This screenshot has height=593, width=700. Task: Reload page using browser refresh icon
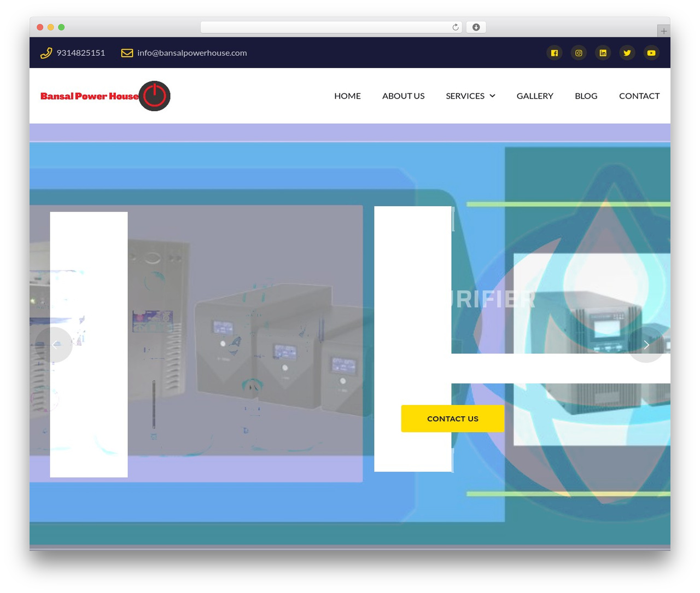tap(456, 27)
